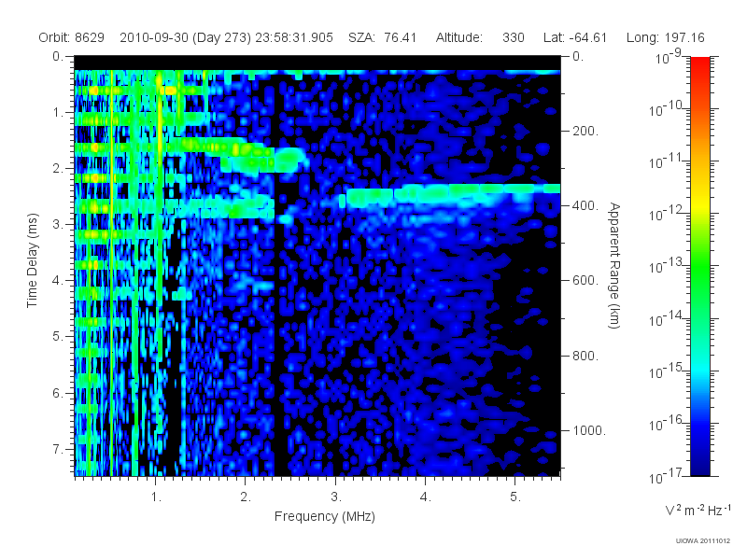Click the '1.' frequency tick label
Image resolution: width=747 pixels, height=560 pixels.
[x=156, y=497]
